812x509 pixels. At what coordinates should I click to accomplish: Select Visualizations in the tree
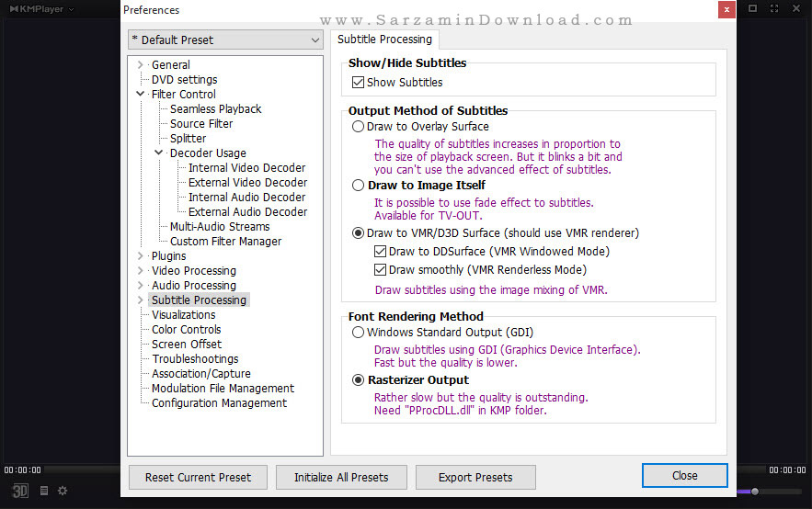click(x=183, y=315)
